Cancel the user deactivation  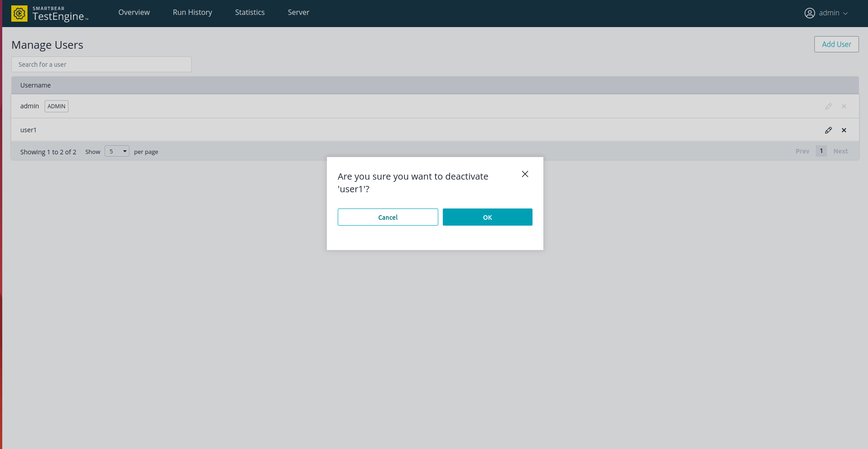tap(387, 217)
